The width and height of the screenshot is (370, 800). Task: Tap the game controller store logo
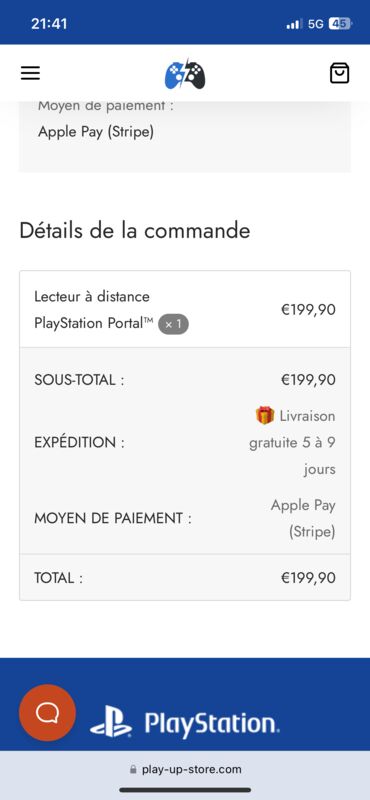(185, 73)
